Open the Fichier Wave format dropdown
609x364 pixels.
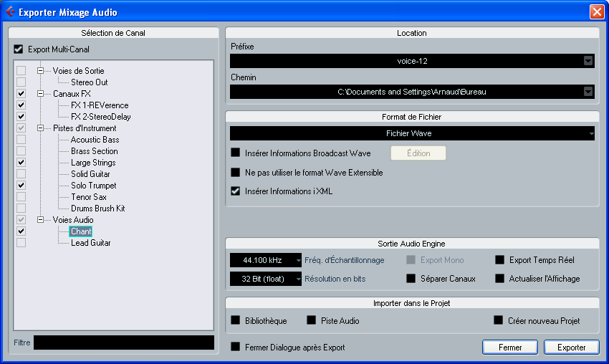point(412,133)
